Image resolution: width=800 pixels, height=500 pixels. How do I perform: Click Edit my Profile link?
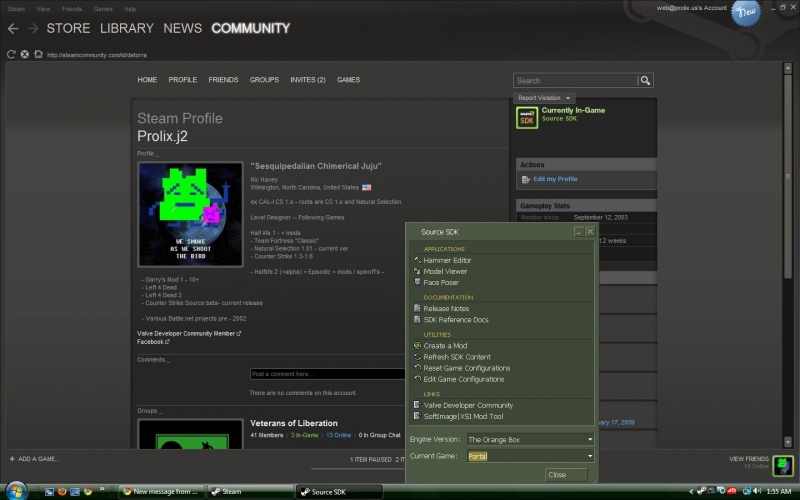tap(555, 179)
